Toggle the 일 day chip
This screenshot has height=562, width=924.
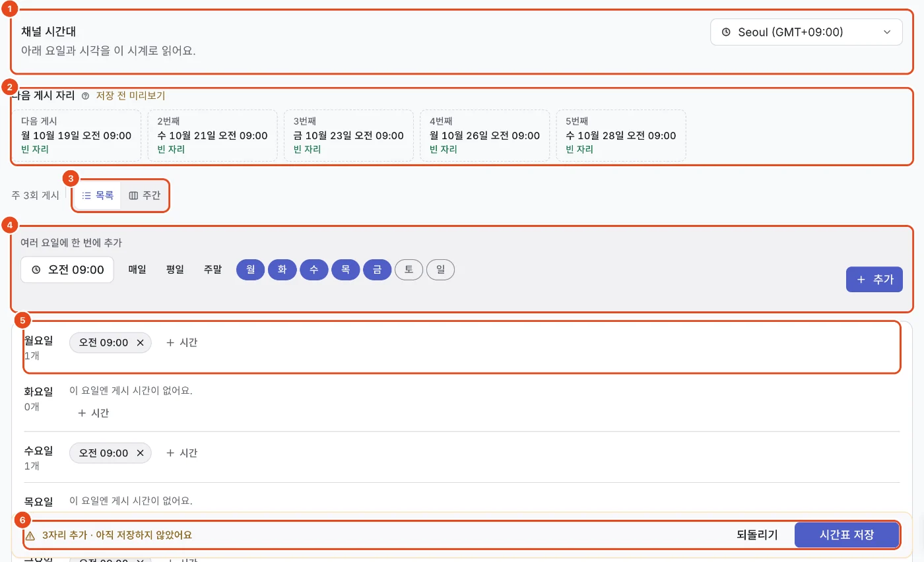[x=440, y=270]
